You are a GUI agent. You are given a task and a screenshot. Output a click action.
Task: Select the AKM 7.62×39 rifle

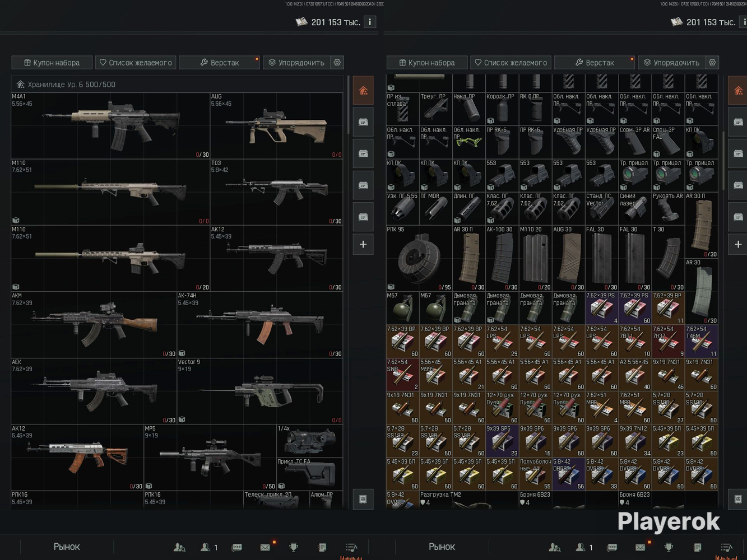pyautogui.click(x=94, y=325)
